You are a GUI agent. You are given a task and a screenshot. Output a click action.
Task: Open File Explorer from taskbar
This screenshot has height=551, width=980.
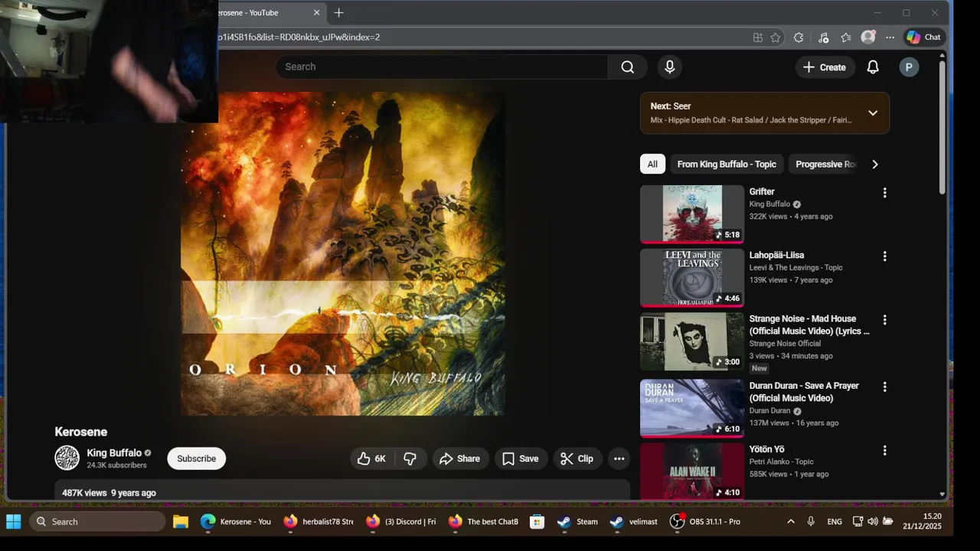tap(181, 521)
